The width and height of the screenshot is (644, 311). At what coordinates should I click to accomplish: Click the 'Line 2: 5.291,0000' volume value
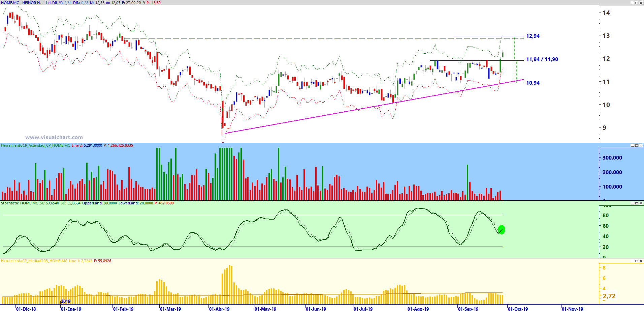pos(87,145)
